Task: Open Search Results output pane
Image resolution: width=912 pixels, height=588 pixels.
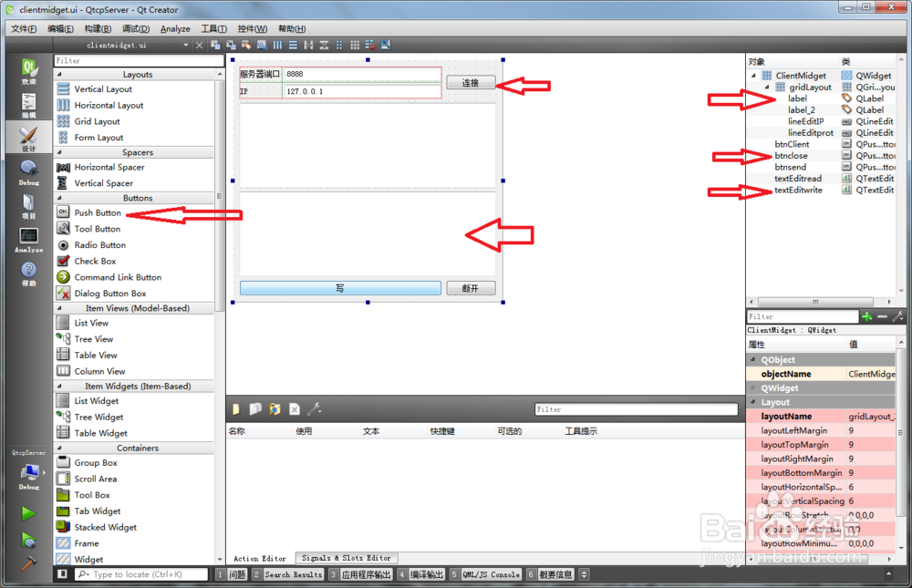Action: pyautogui.click(x=288, y=574)
